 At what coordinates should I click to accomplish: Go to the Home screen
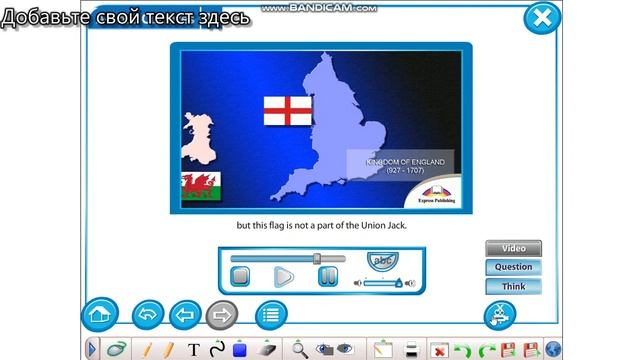(x=100, y=314)
